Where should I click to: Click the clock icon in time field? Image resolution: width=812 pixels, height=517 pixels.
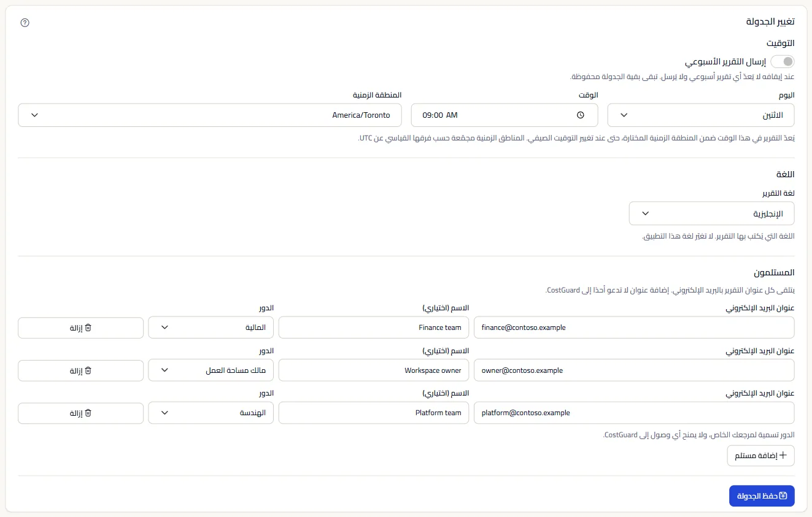[580, 115]
